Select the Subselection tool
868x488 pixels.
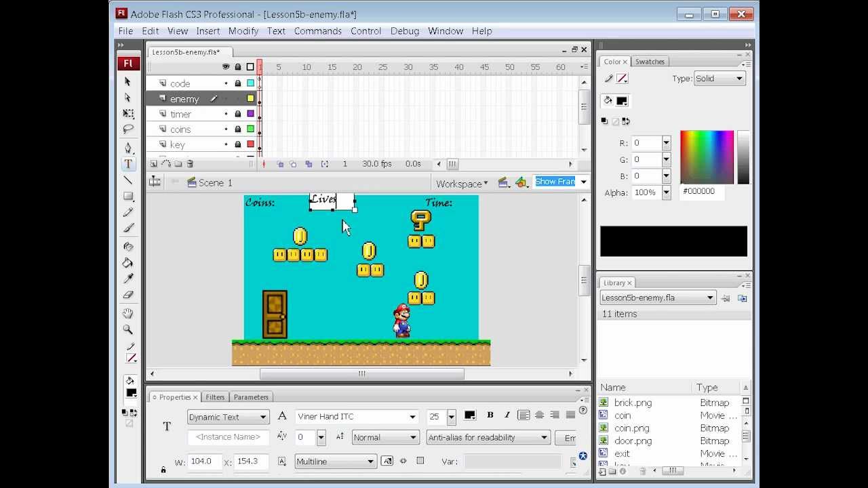click(x=127, y=98)
